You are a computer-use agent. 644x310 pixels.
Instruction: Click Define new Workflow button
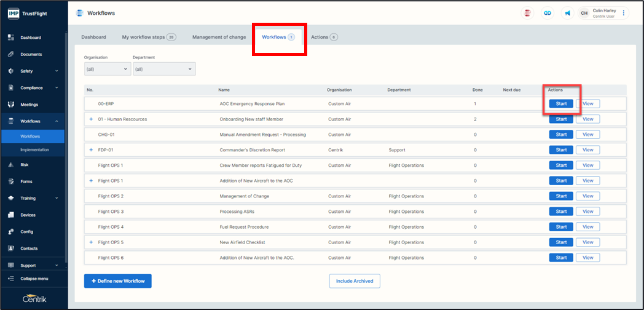coord(117,281)
